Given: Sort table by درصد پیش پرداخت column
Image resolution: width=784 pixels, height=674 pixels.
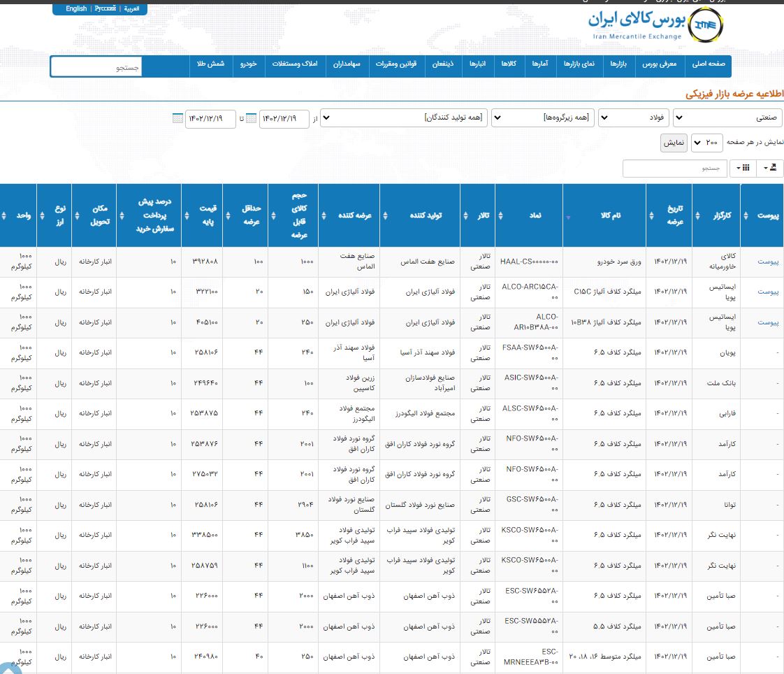Looking at the screenshot, I should click(x=149, y=215).
